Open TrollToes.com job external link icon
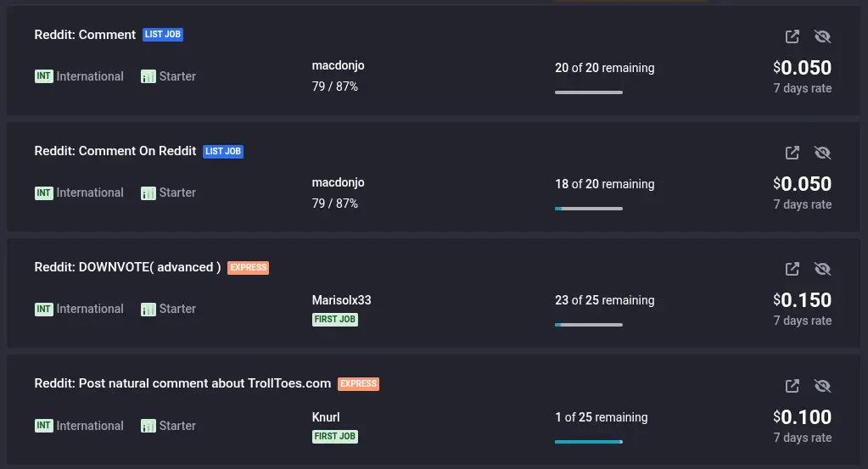The width and height of the screenshot is (868, 469). [x=792, y=386]
